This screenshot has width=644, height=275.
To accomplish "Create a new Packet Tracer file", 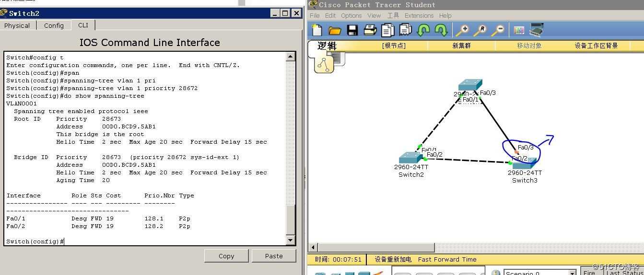I will [x=317, y=30].
